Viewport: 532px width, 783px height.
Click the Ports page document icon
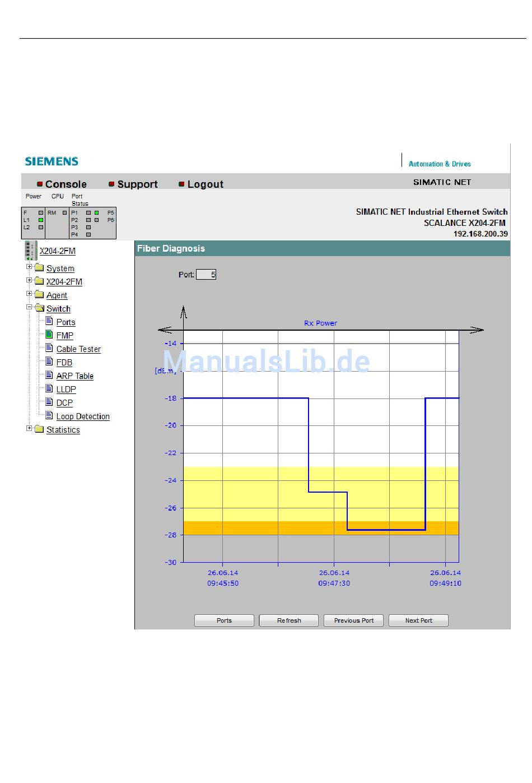(49, 321)
